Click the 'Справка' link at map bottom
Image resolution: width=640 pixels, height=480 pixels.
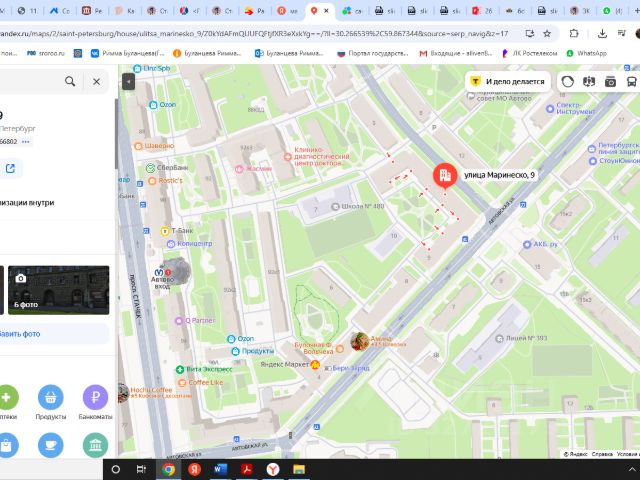[602, 454]
